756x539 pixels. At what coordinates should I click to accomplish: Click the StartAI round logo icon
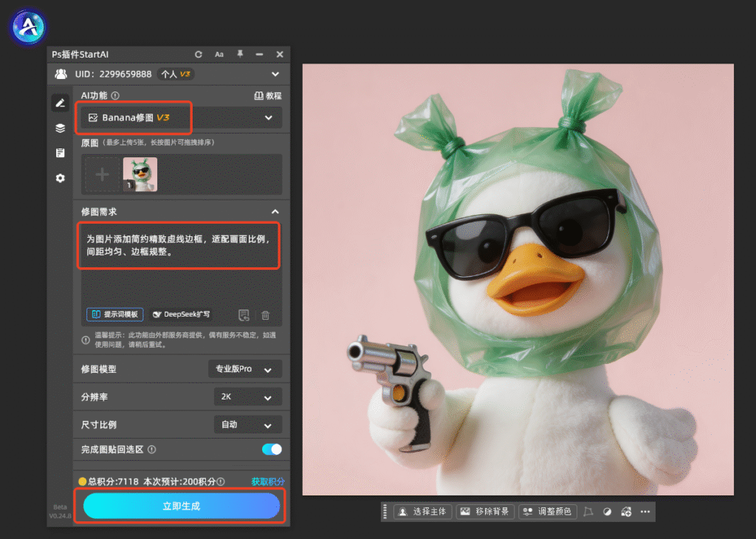tap(29, 27)
